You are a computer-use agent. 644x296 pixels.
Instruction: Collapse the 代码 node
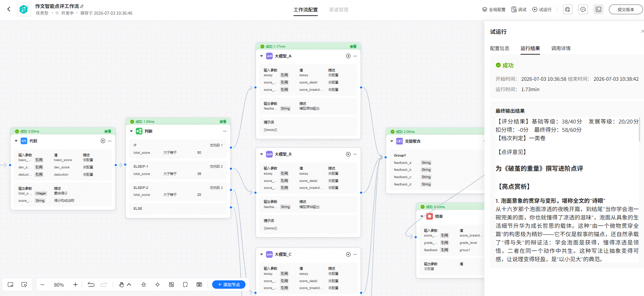16,141
